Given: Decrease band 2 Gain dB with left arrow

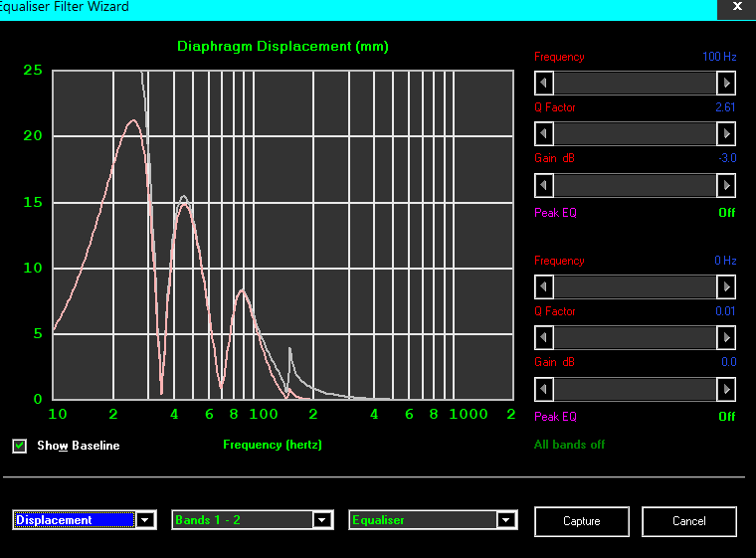Looking at the screenshot, I should click(x=544, y=389).
